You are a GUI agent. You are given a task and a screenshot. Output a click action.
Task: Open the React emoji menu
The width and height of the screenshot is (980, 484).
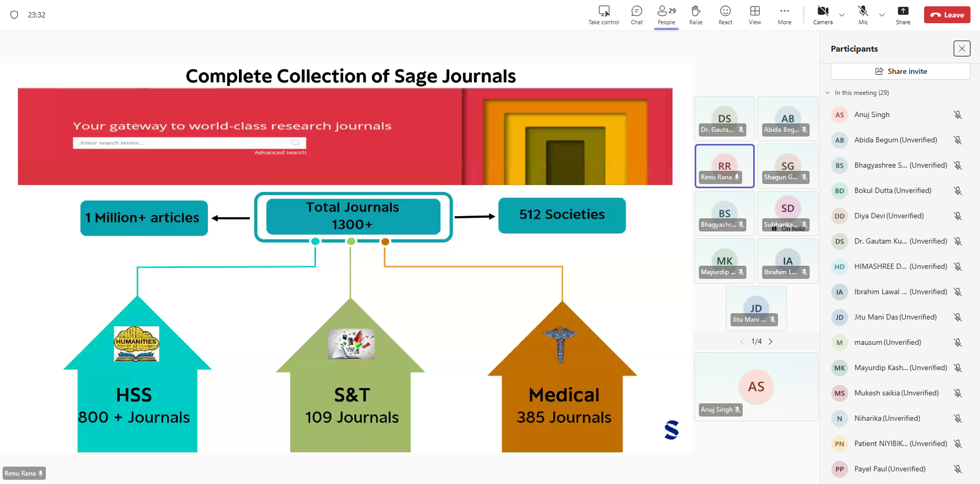(x=725, y=12)
